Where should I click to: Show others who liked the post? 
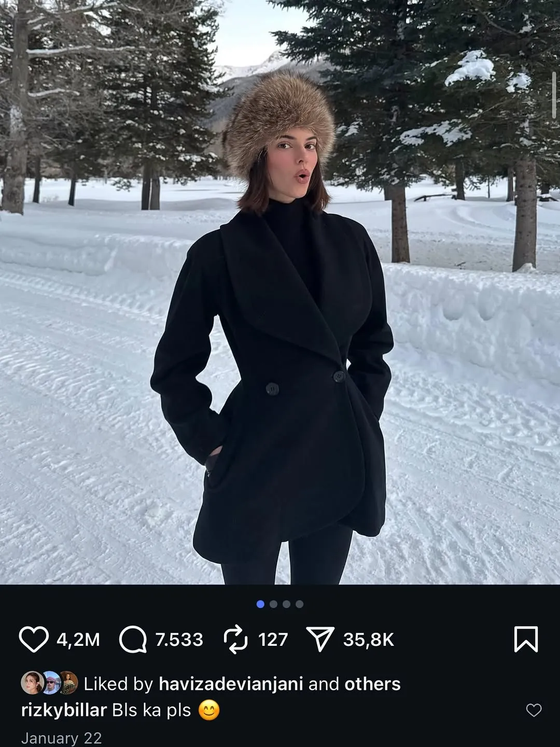[372, 684]
